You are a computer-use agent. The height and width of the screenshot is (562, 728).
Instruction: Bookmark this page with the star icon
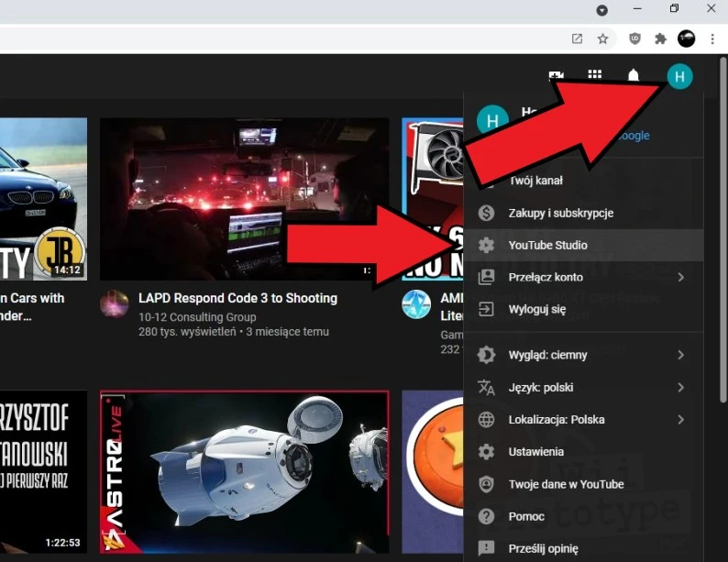coord(602,39)
